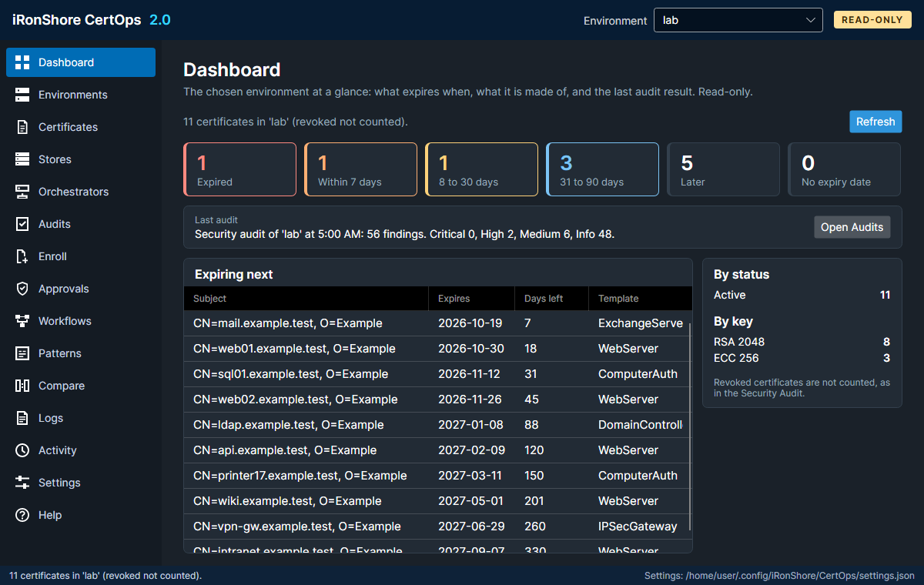Image resolution: width=924 pixels, height=585 pixels.
Task: Select the No expiry date card
Action: [x=844, y=169]
